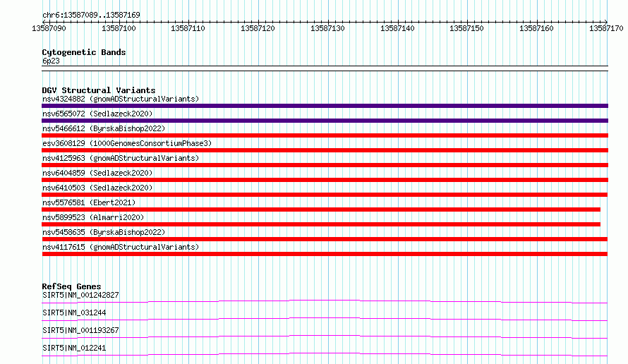Select transcript label SIRT5|NM_031244

tap(74, 313)
